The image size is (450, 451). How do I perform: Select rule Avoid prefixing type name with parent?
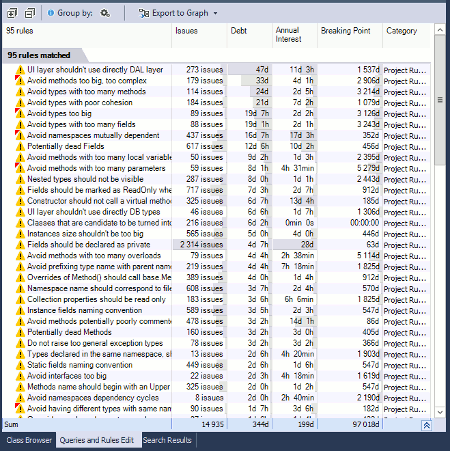click(99, 267)
